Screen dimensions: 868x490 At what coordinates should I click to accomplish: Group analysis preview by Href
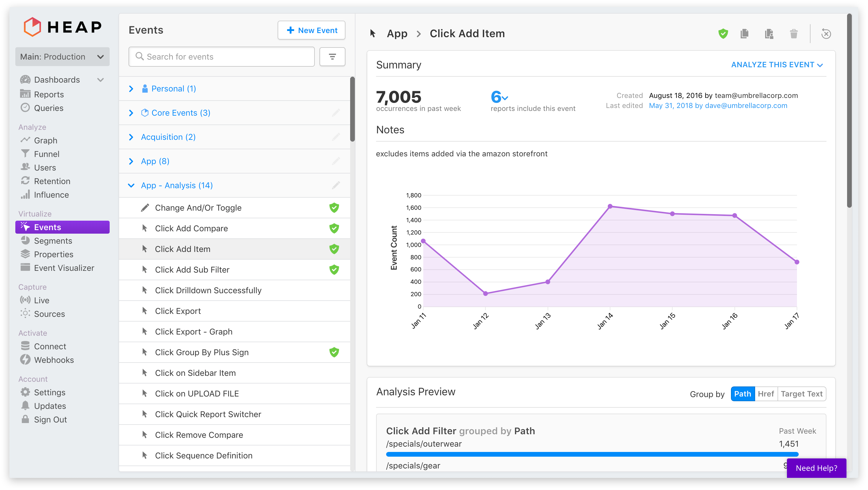click(x=765, y=394)
